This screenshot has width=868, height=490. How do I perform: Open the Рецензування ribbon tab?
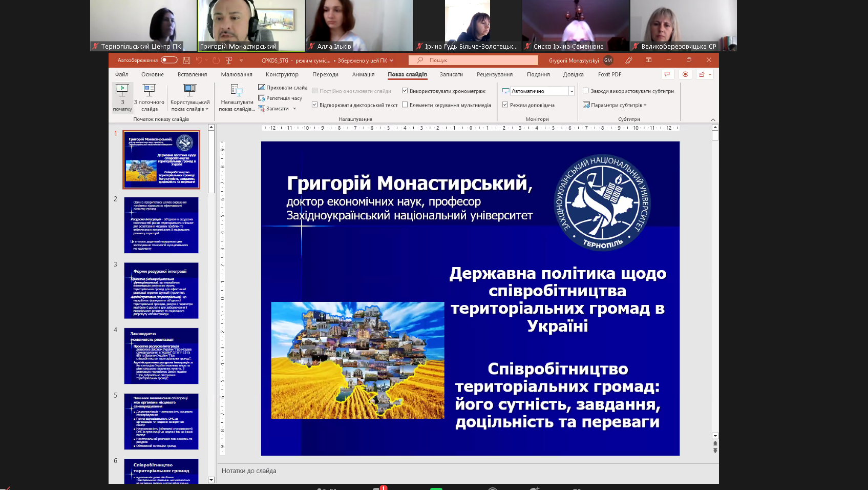(x=494, y=74)
